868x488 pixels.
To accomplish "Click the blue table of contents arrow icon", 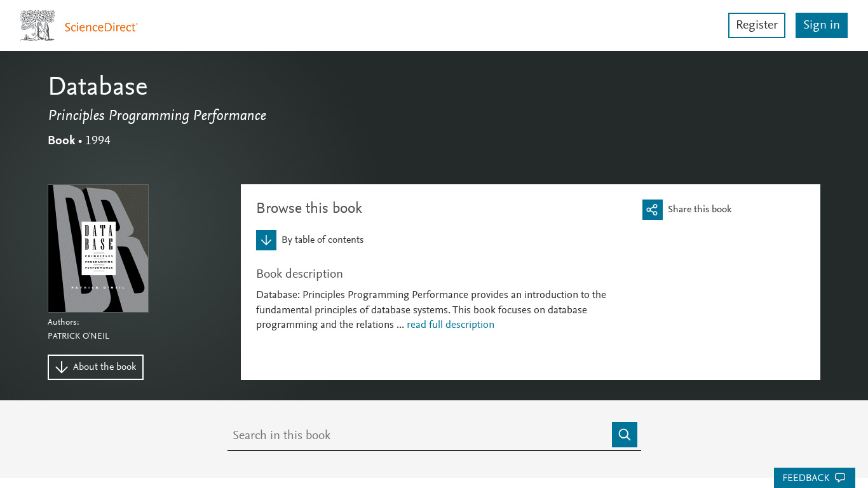I will click(266, 240).
